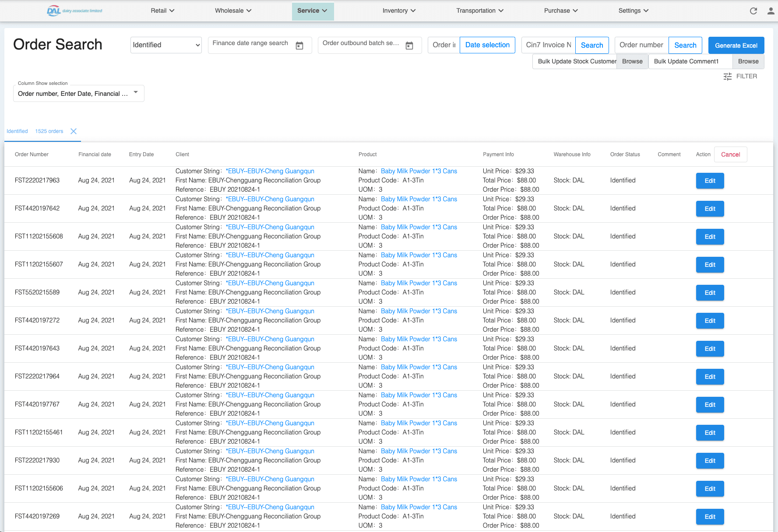Open the Retail menu
The width and height of the screenshot is (778, 532).
162,10
